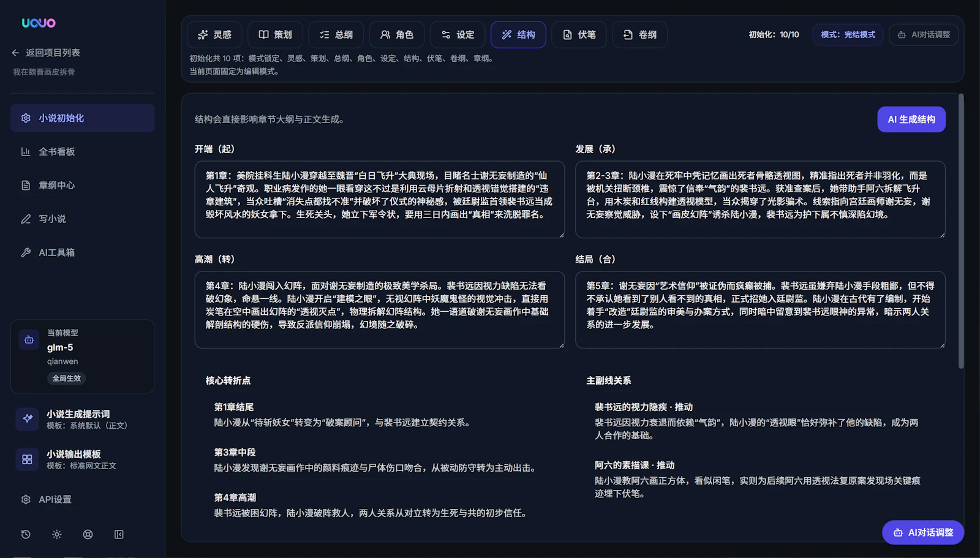Screen dimensions: 980x558
Task: Open the 总纲 tab
Action: tap(336, 35)
